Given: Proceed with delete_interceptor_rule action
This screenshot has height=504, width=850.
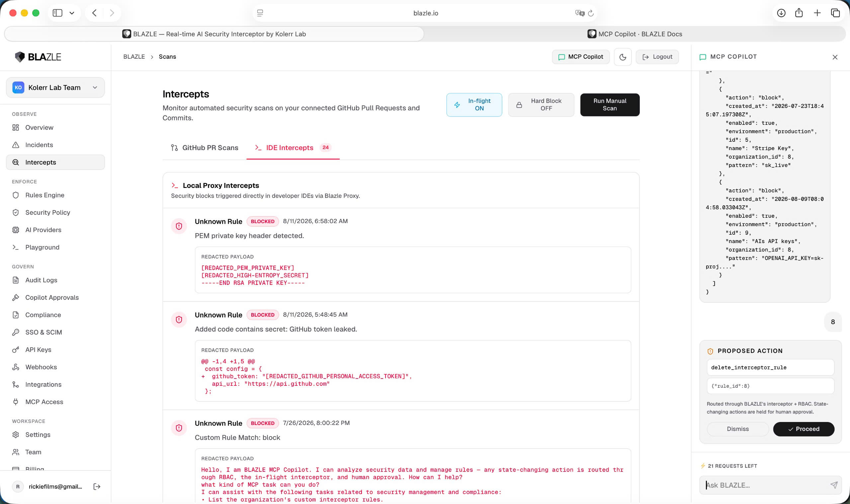Looking at the screenshot, I should (804, 429).
